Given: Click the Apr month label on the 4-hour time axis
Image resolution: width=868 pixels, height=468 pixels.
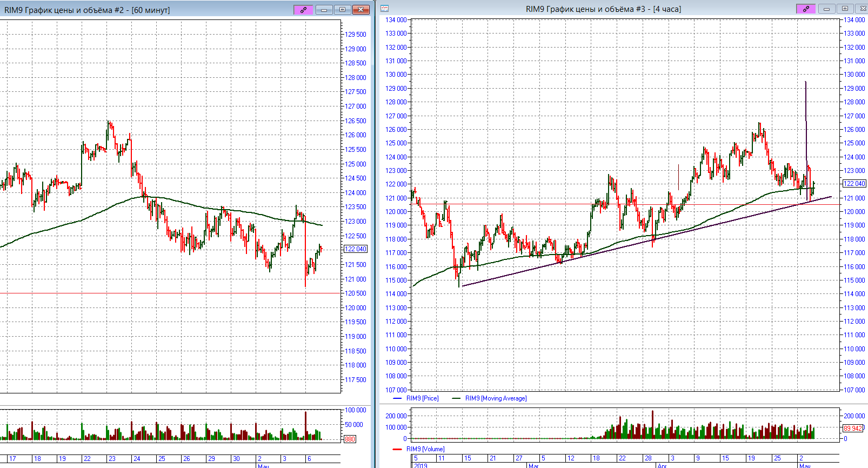Looking at the screenshot, I should click(x=662, y=465).
